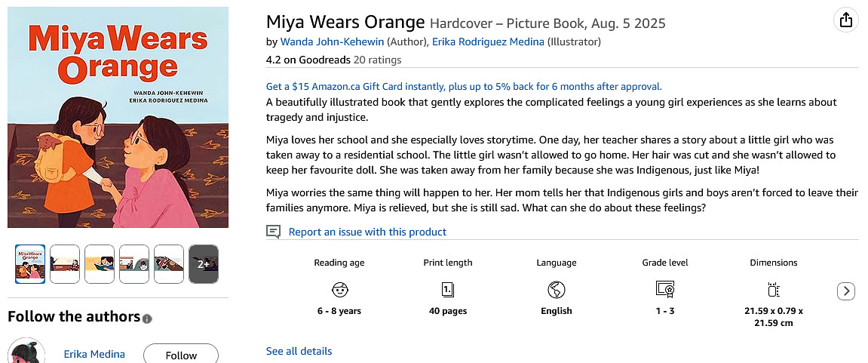Screen dimensions: 868x363
Task: Click the share icon at top right
Action: (x=846, y=20)
